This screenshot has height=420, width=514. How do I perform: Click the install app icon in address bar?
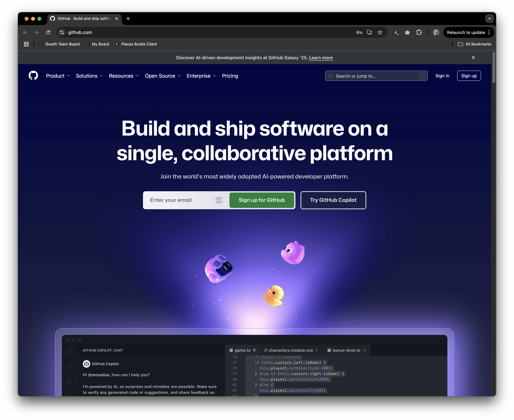[x=370, y=32]
